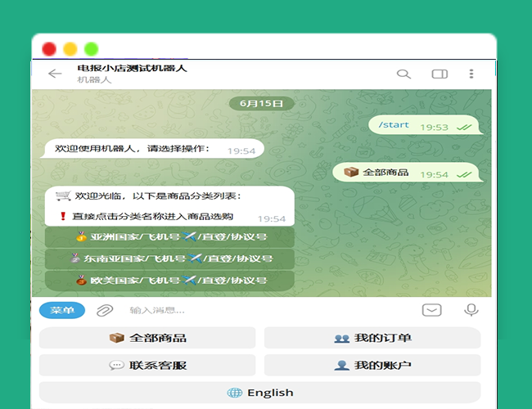Open the 东南亚国家 category inline button
Viewport: 532px width, 409px height.
click(169, 258)
